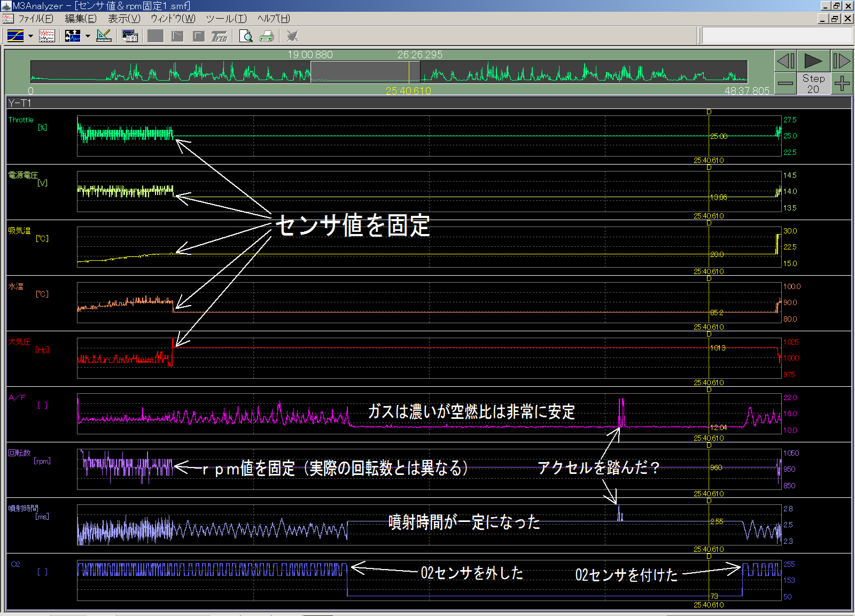This screenshot has width=855, height=616.
Task: Click the Y-T1 graph panel header
Action: tap(429, 103)
